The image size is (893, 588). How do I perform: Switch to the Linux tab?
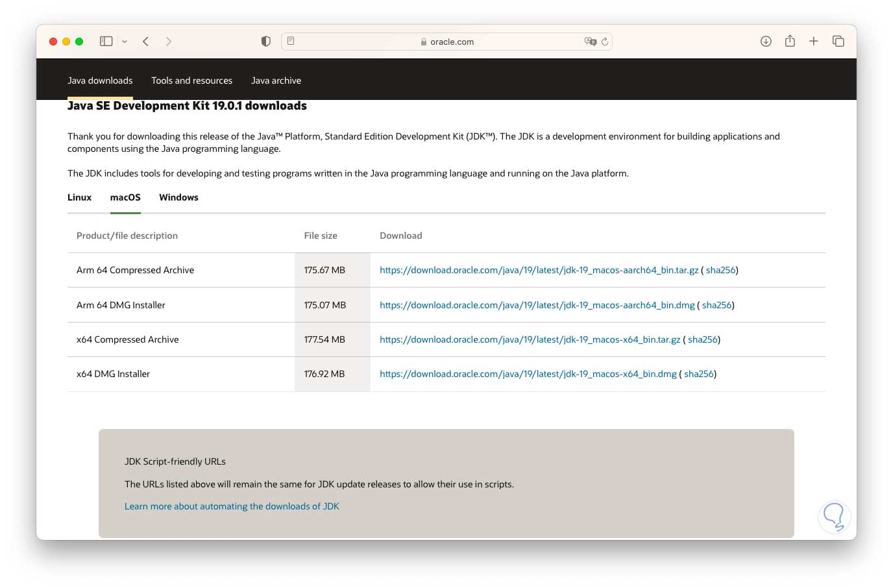point(79,197)
